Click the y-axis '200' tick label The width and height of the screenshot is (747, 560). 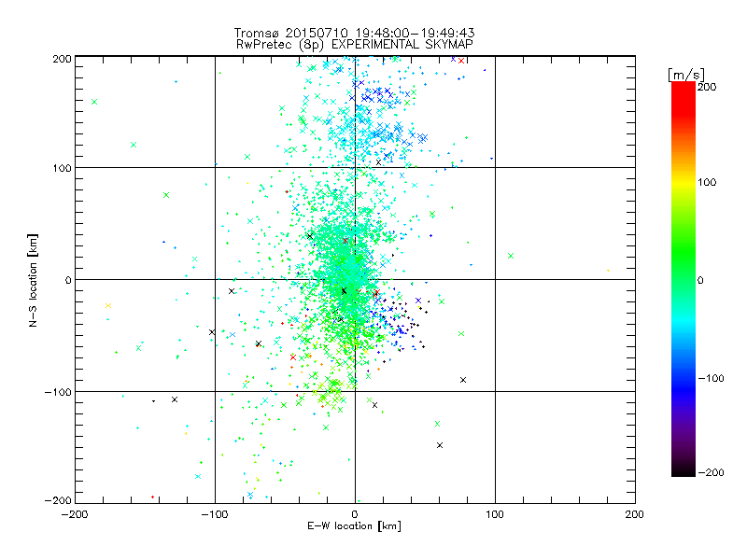coord(62,59)
